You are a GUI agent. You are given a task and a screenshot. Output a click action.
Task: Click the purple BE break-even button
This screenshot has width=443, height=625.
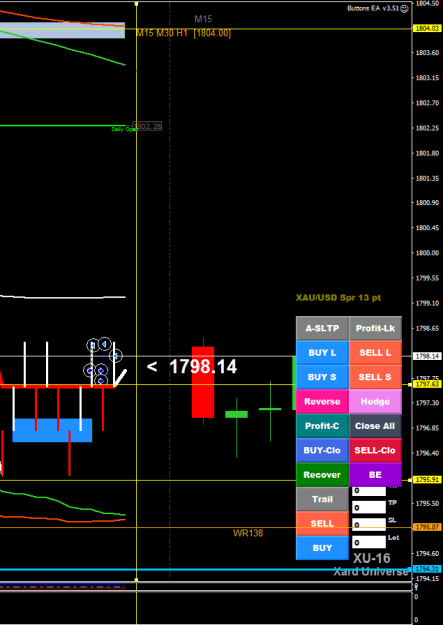(375, 475)
